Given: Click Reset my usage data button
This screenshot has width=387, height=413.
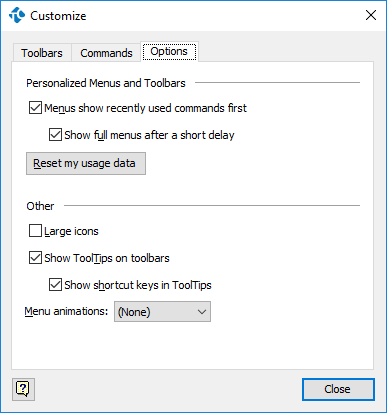Looking at the screenshot, I should click(x=86, y=163).
